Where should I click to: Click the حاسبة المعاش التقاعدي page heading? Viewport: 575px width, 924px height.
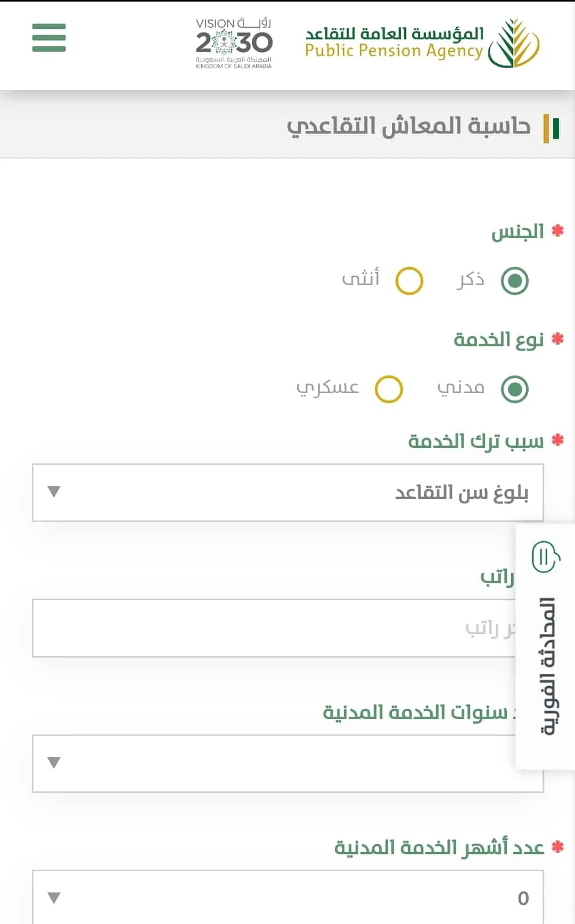pos(408,127)
